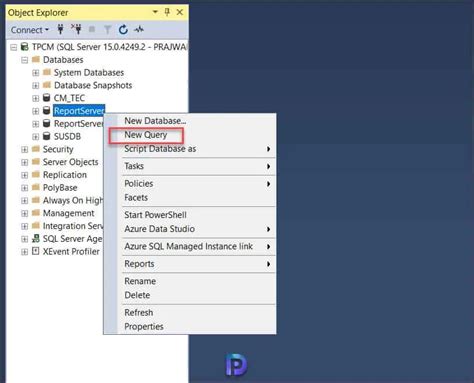Expand the XEvent Profiler node
This screenshot has width=474, height=383.
pos(25,252)
